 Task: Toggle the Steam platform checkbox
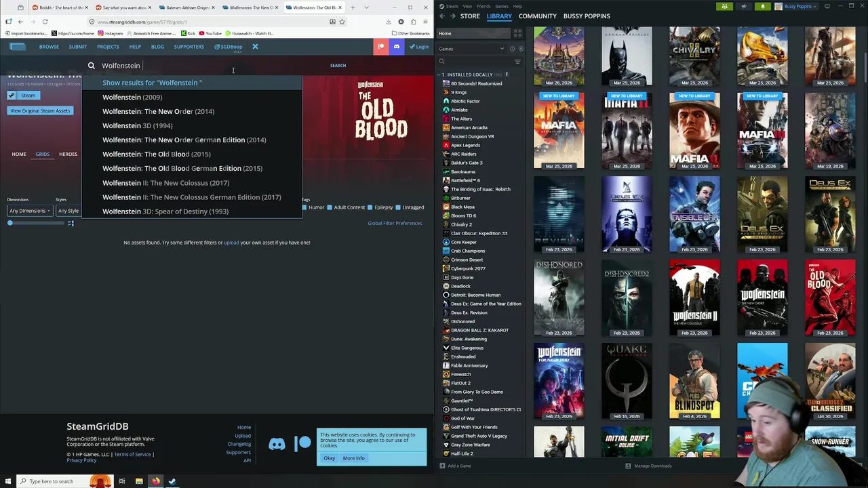pos(12,96)
